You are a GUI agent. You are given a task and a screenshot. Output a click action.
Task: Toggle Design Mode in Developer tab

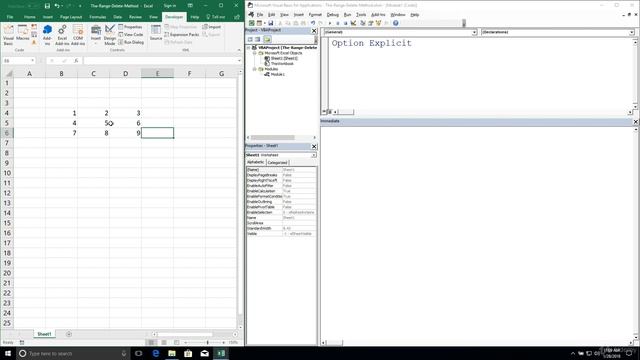[110, 34]
